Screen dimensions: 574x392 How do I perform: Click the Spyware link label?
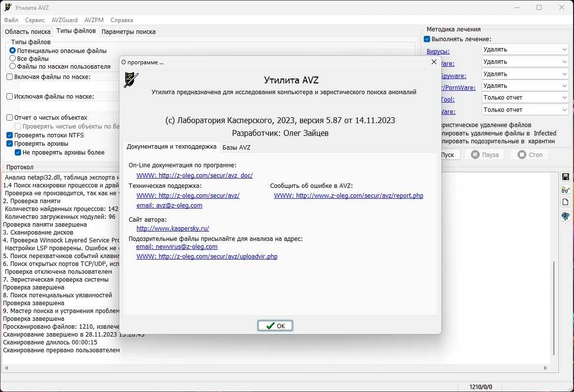click(453, 76)
